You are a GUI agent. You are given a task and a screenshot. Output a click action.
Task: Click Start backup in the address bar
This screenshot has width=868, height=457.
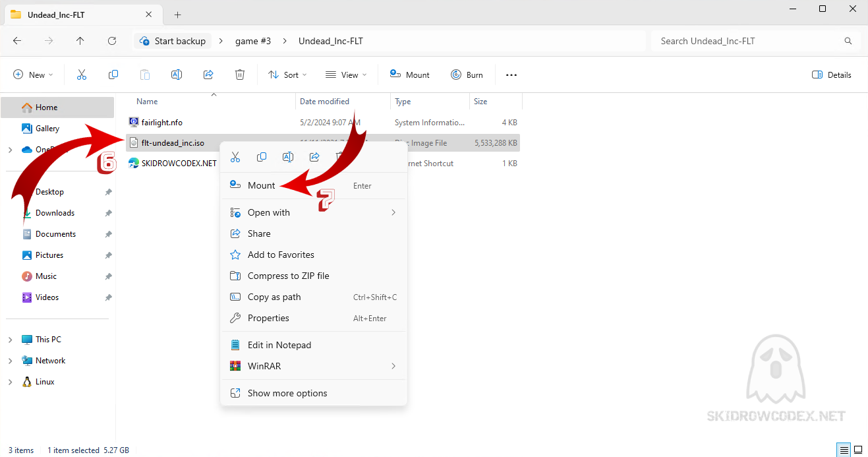(x=173, y=41)
